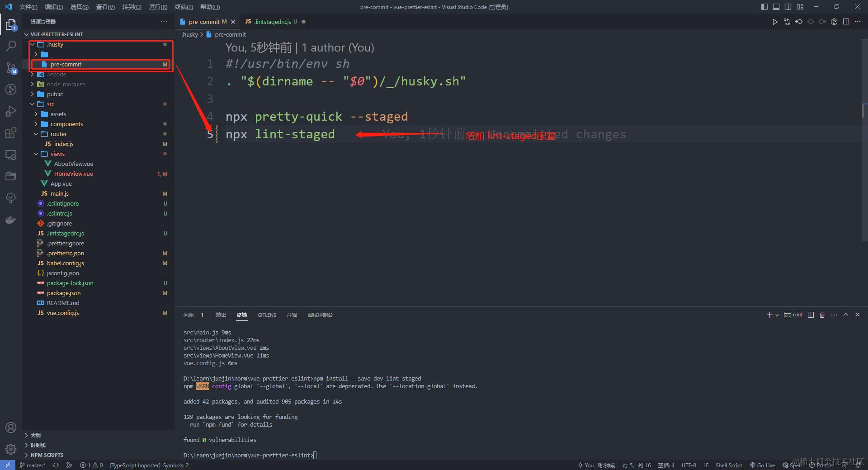Change the UTF-8 encoding setting
This screenshot has height=470, width=868.
coord(689,465)
